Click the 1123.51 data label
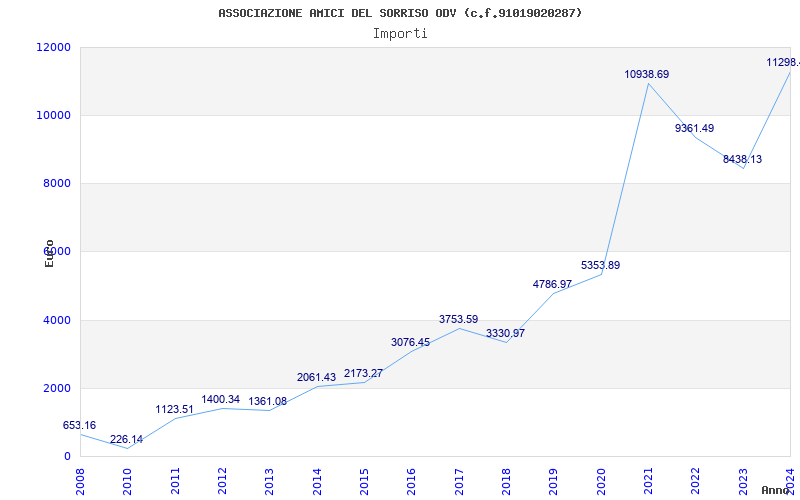This screenshot has width=800, height=500. tap(174, 410)
